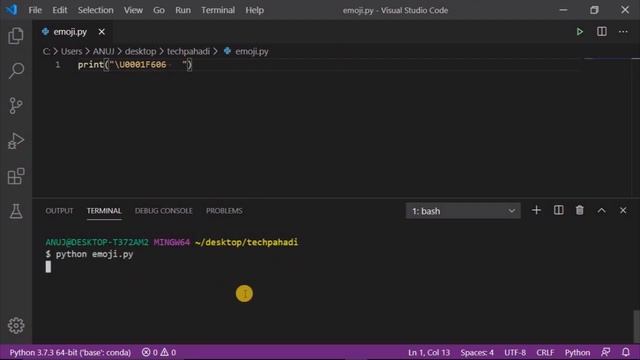Change file encoding UTF-8
Screen dimensions: 640x360
tap(515, 352)
